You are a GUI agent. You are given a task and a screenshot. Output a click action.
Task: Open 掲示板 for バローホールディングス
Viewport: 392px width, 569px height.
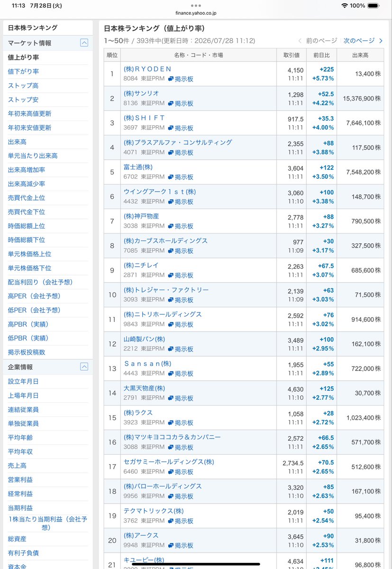[181, 496]
